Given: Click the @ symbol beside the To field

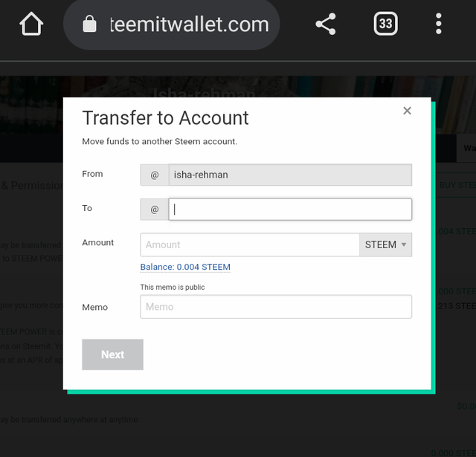Looking at the screenshot, I should pyautogui.click(x=154, y=210).
